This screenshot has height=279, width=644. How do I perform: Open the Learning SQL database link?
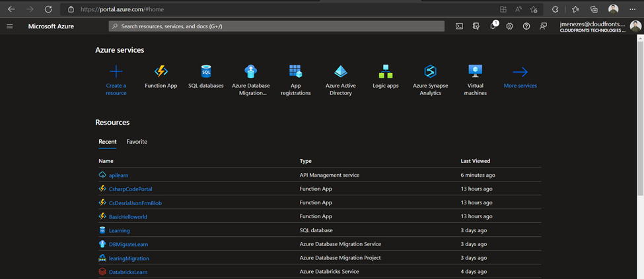(x=119, y=231)
